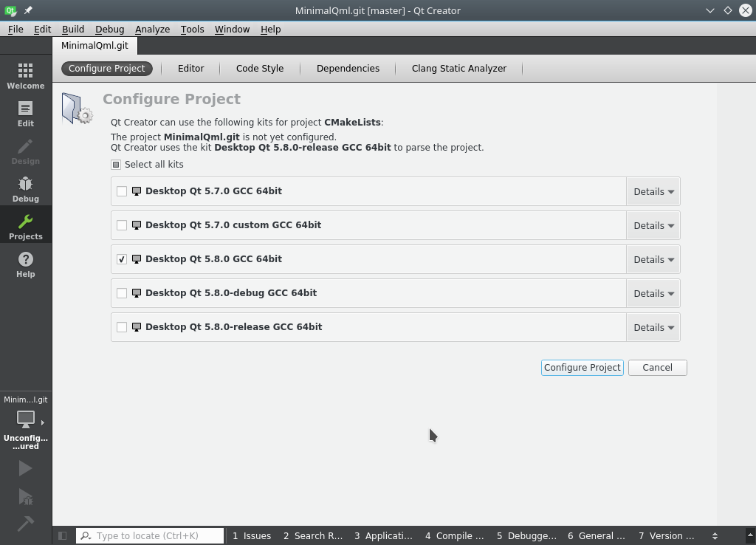The width and height of the screenshot is (756, 545).
Task: Click the Cancel button
Action: click(657, 368)
